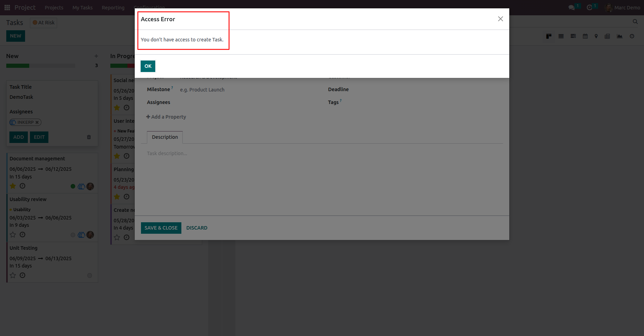Delete the quick-create task via trash icon
This screenshot has height=336, width=644.
point(89,137)
